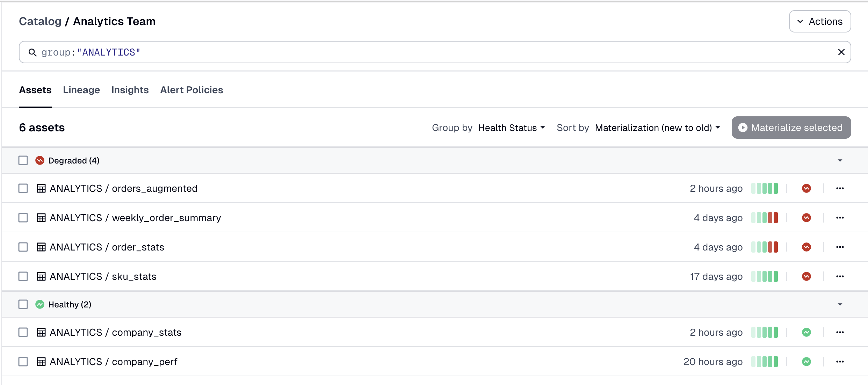Collapse the Healthy group

[x=839, y=304]
